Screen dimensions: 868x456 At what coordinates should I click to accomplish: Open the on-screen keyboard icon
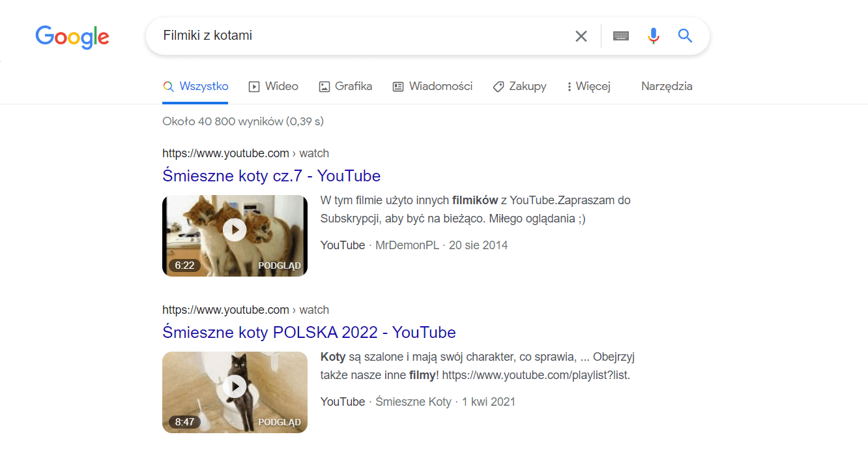coord(621,36)
